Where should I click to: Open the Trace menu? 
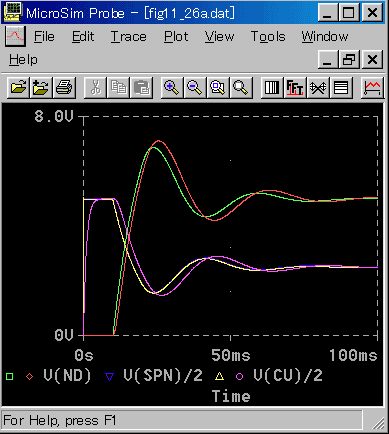(128, 36)
